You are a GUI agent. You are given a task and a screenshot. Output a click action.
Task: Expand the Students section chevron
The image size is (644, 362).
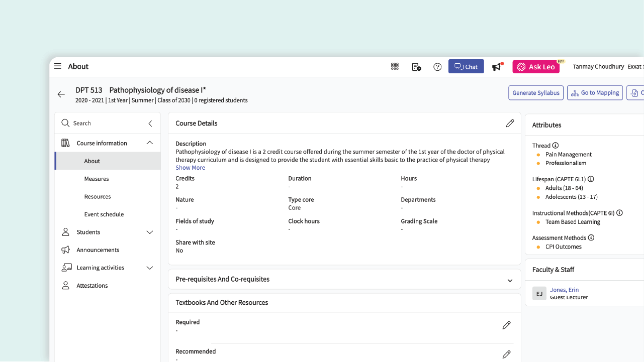[x=150, y=232]
